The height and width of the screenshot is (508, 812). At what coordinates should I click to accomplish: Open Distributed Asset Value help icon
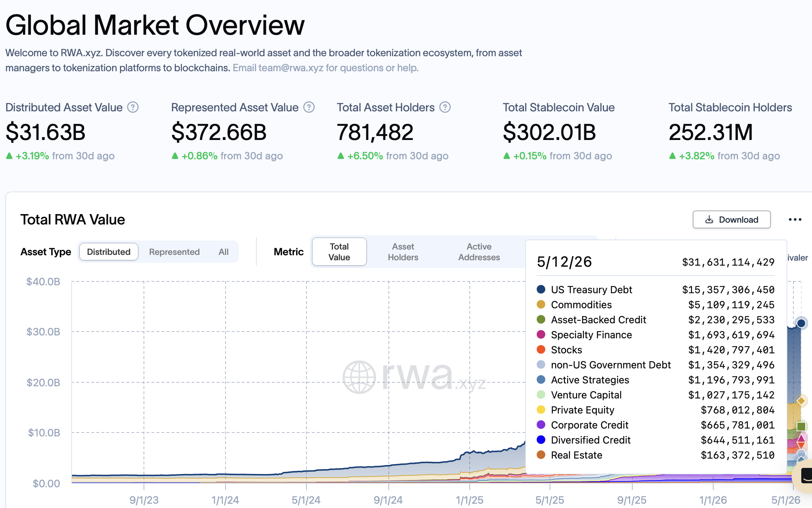[x=133, y=107]
